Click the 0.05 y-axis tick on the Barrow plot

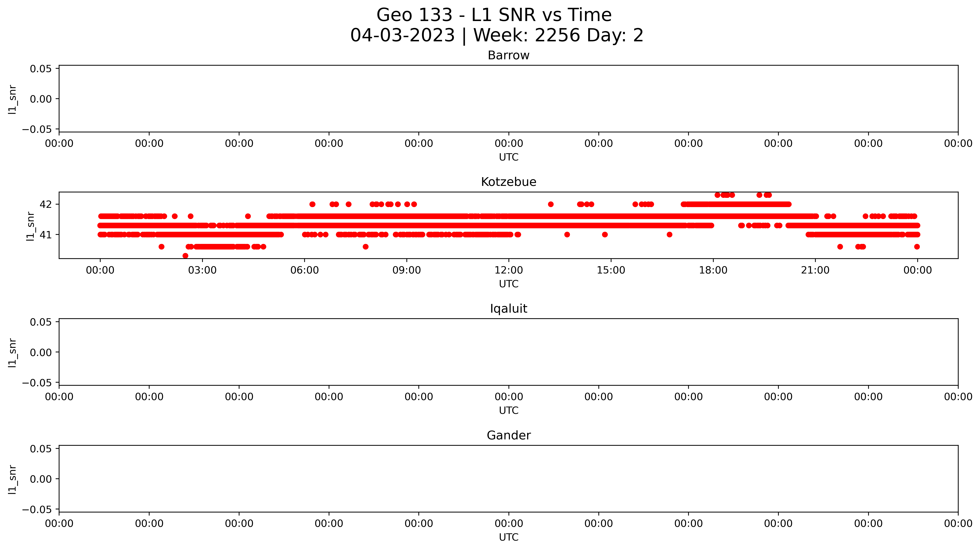coord(41,69)
